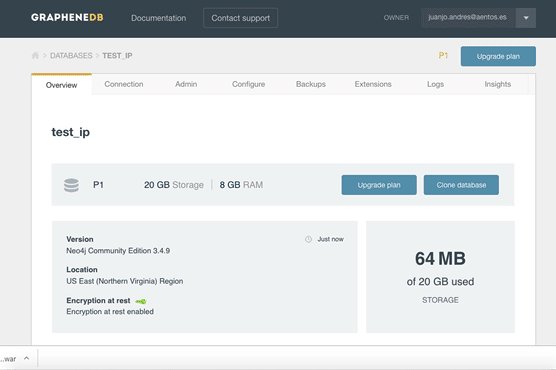Click the 8 GB RAM text

pyautogui.click(x=241, y=185)
